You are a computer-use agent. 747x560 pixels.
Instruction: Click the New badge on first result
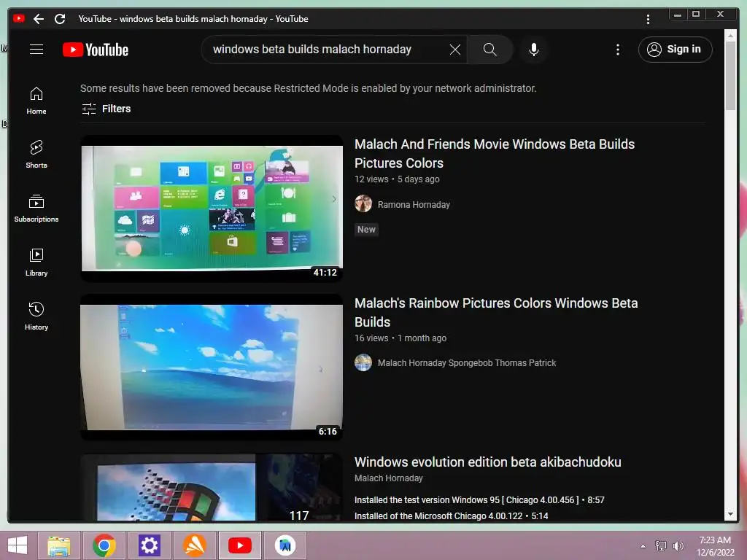click(366, 230)
